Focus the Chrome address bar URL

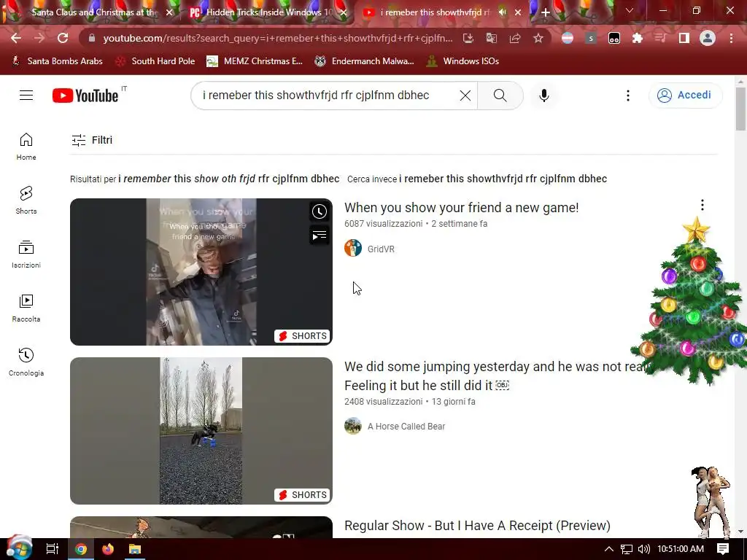[277, 38]
